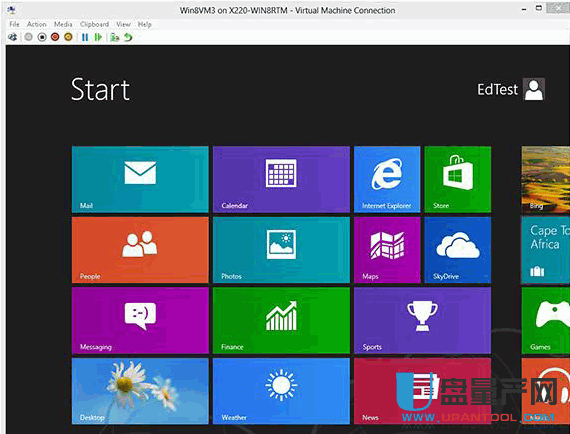Image resolution: width=570 pixels, height=434 pixels.
Task: Open the Messaging tile
Action: pos(140,321)
